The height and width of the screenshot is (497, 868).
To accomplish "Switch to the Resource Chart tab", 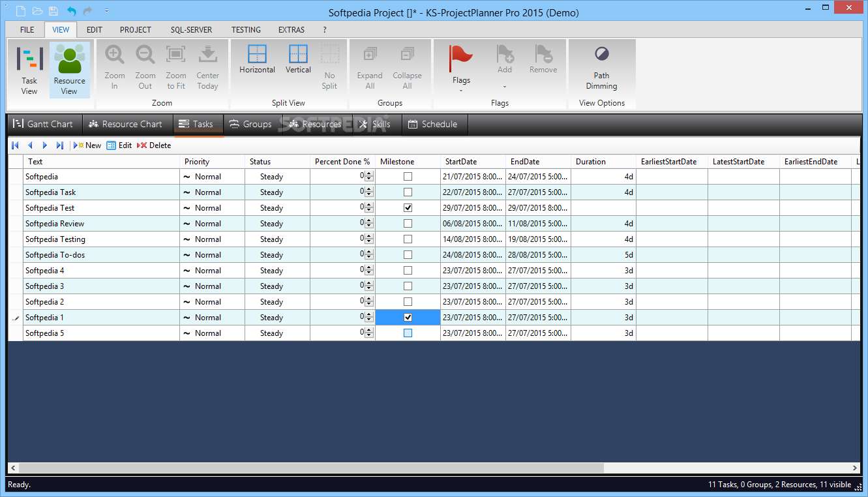I will pos(126,124).
